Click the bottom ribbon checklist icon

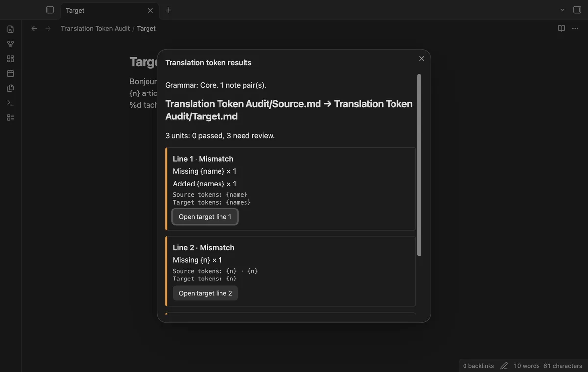coord(10,117)
